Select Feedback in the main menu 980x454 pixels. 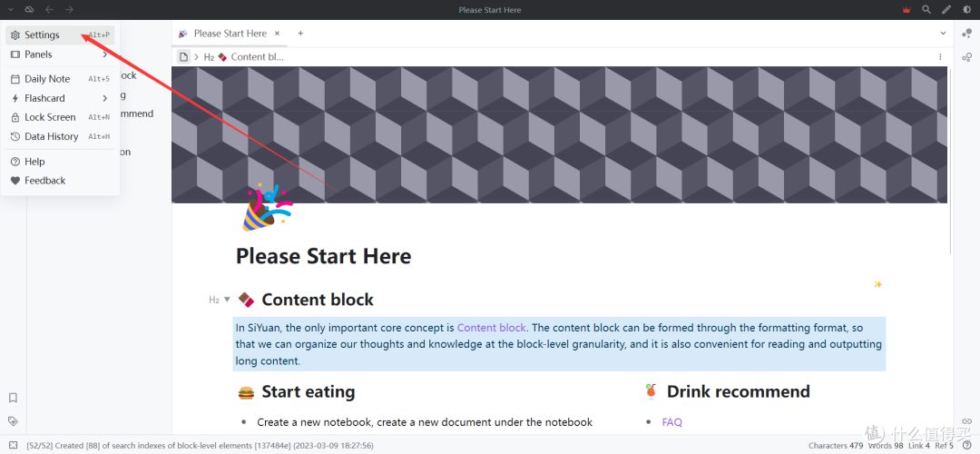(60, 180)
